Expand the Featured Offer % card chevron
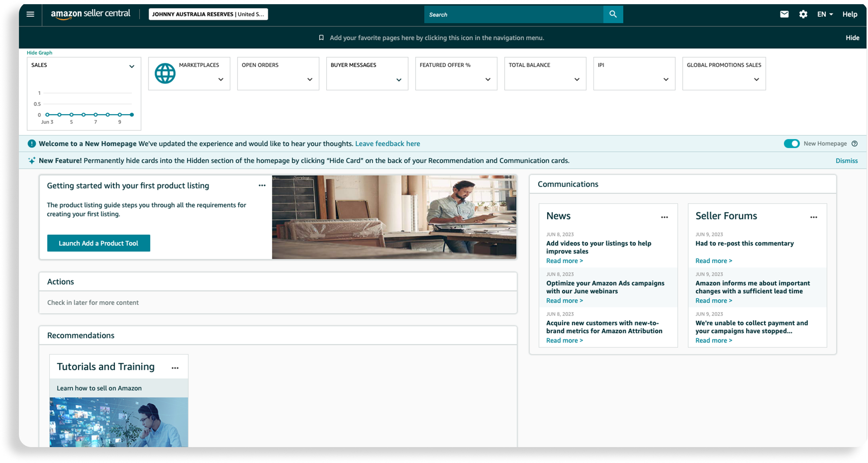 pyautogui.click(x=488, y=80)
